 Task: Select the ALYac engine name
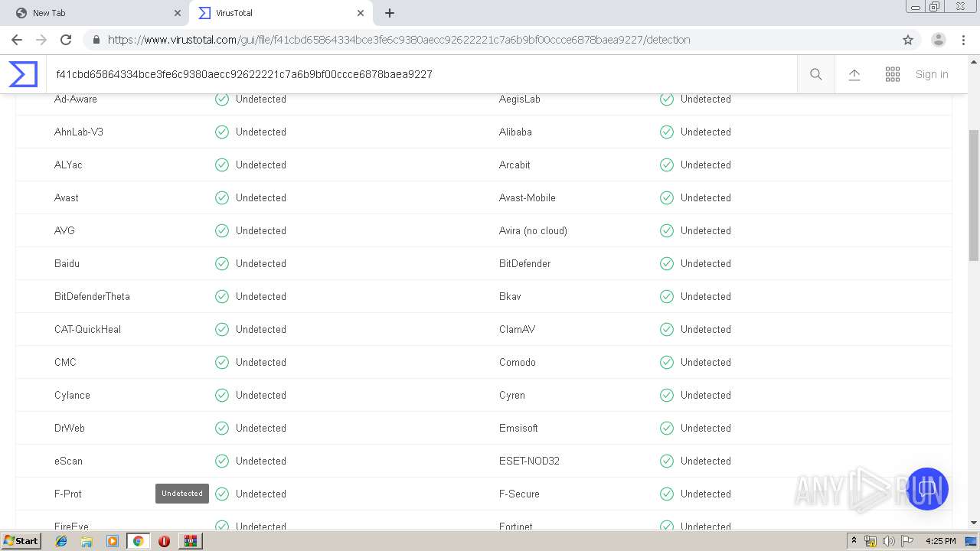point(68,165)
